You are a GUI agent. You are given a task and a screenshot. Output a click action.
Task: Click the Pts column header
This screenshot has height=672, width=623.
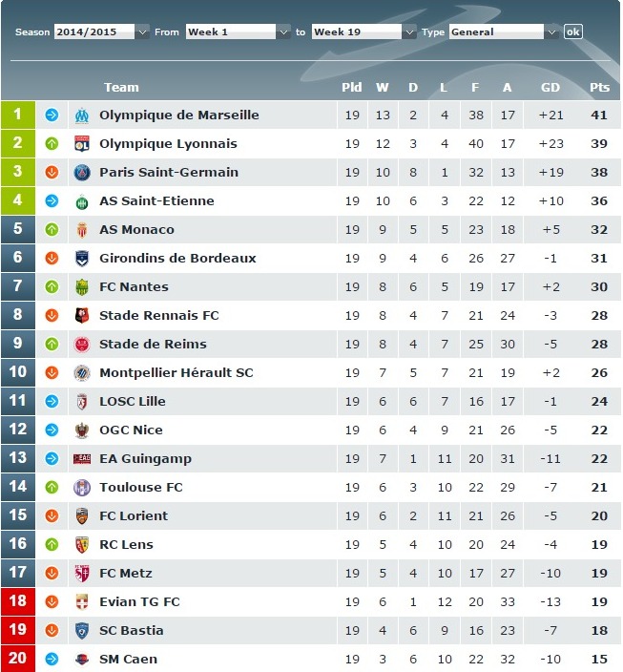pyautogui.click(x=599, y=88)
